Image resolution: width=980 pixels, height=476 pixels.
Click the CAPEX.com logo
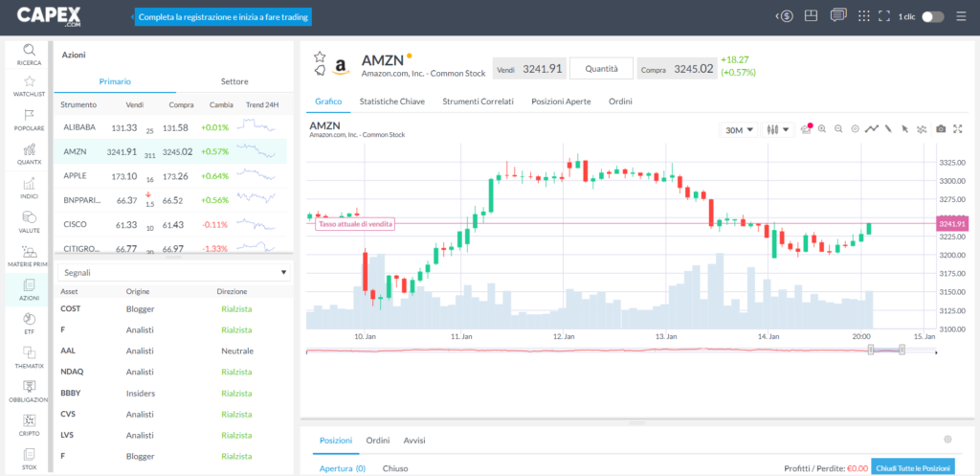coord(47,16)
